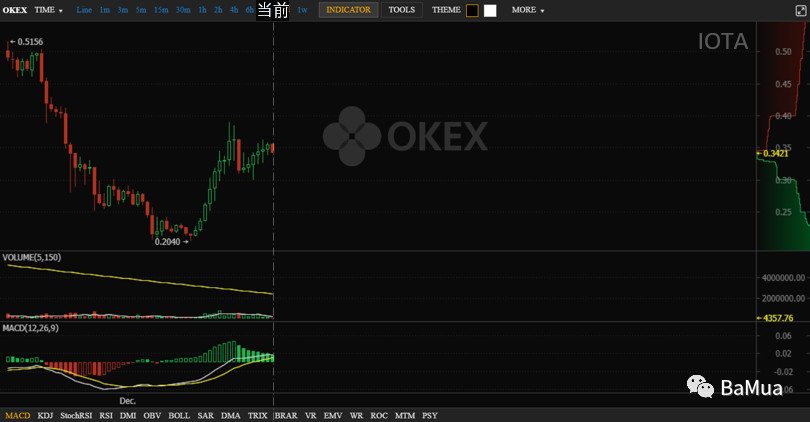
Task: Select the 1m timeframe
Action: tap(105, 10)
